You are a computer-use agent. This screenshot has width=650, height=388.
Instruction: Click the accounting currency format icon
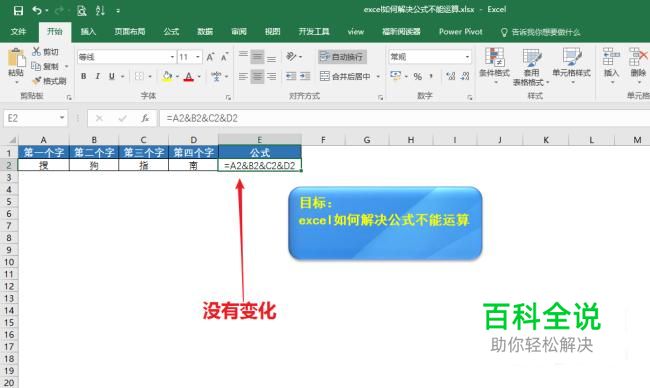[x=395, y=76]
